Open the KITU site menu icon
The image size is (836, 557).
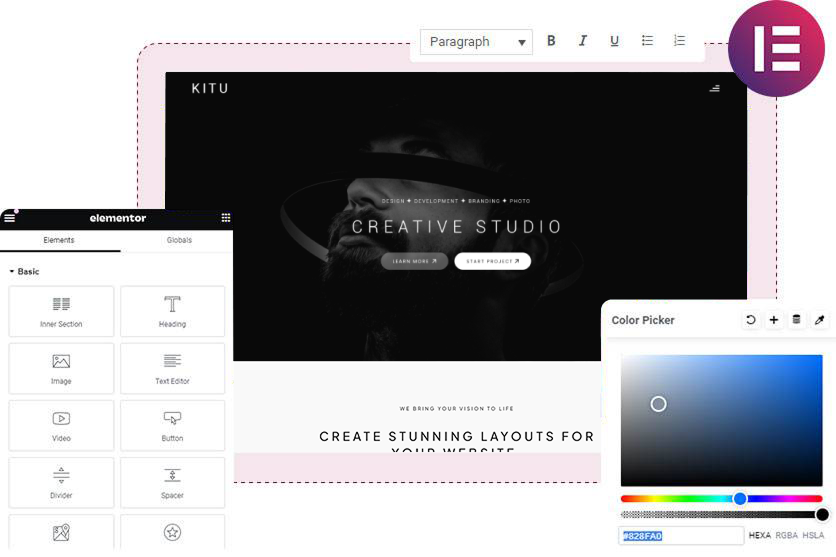[714, 89]
